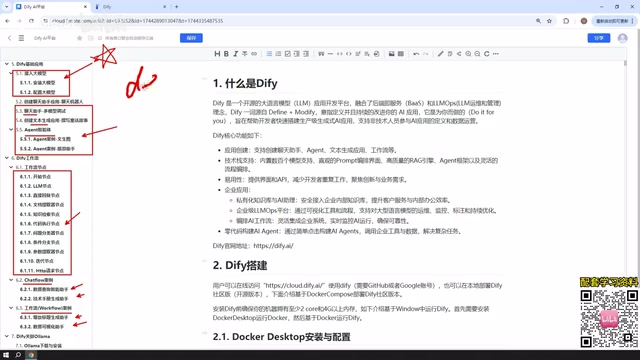The height and width of the screenshot is (360, 640).
Task: Open the user avatar menu
Action: (x=622, y=38)
